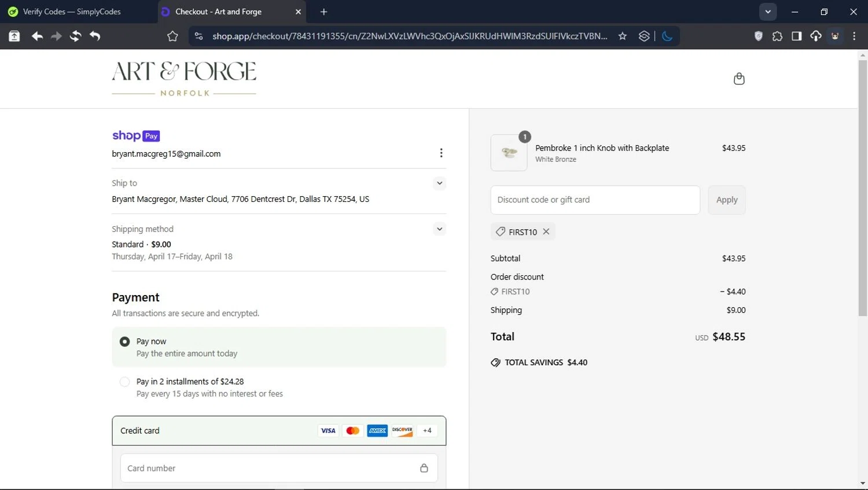
Task: Click the Discover card icon
Action: (402, 430)
